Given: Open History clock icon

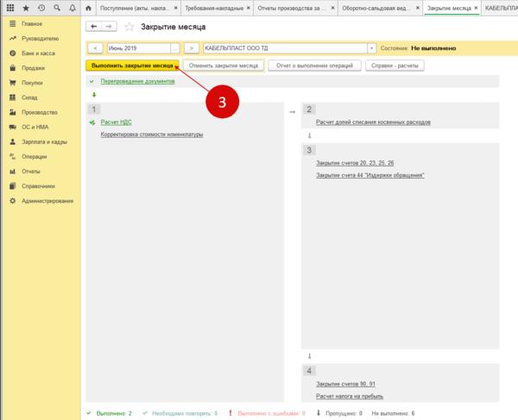Looking at the screenshot, I should (x=41, y=8).
